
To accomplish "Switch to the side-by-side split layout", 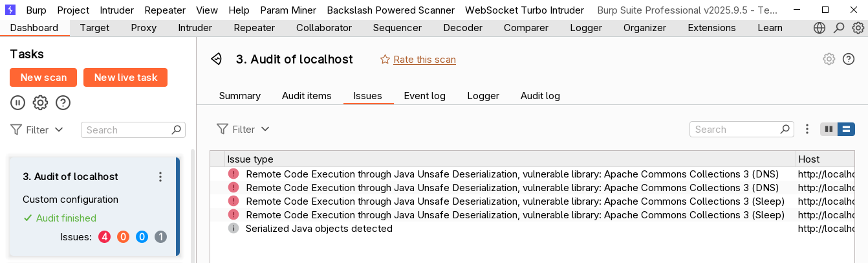I will pyautogui.click(x=829, y=129).
